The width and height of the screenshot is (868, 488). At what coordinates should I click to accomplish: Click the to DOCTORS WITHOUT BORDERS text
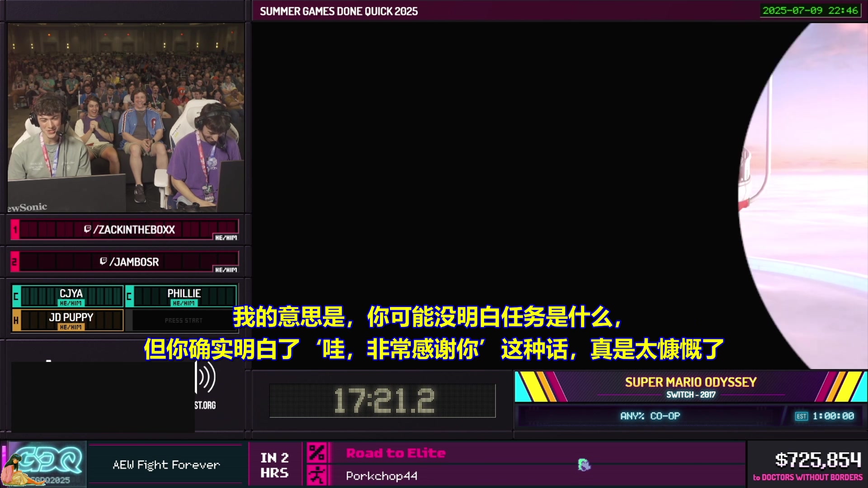point(808,477)
